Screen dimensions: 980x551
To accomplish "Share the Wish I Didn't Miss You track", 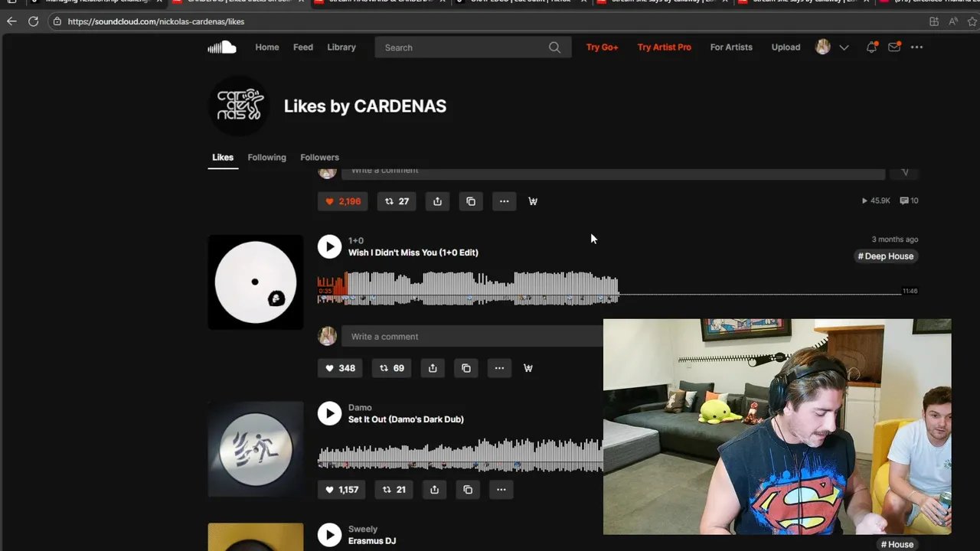I will point(433,368).
